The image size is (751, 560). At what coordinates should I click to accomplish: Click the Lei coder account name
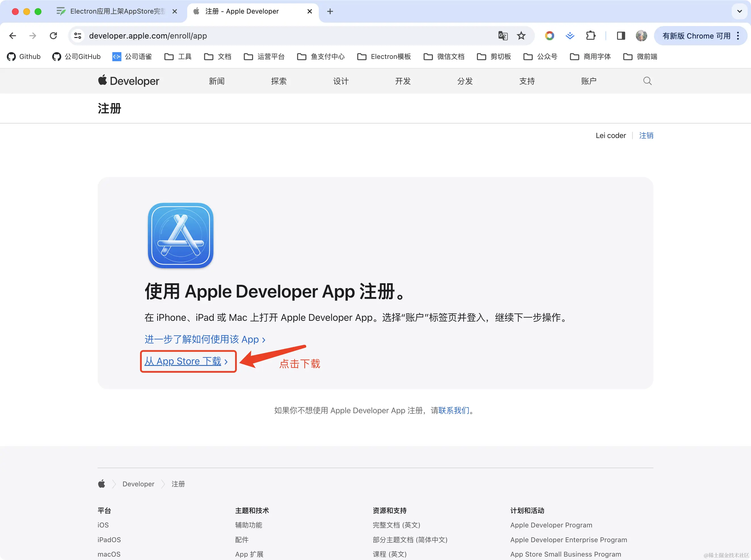pyautogui.click(x=611, y=135)
